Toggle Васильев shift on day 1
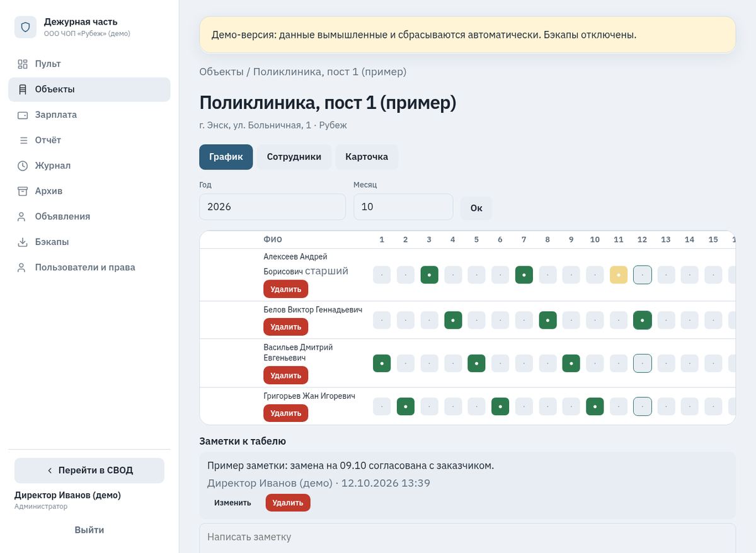This screenshot has height=553, width=756. [x=382, y=363]
